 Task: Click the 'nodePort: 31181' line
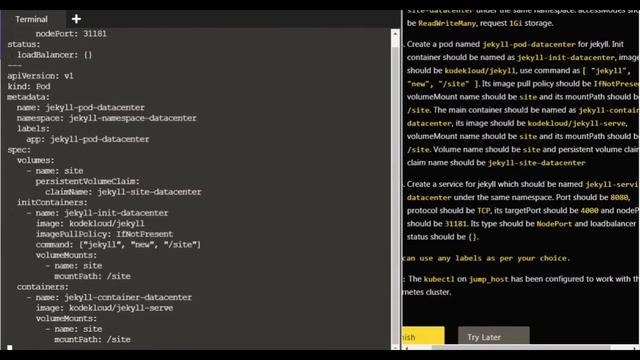click(71, 33)
